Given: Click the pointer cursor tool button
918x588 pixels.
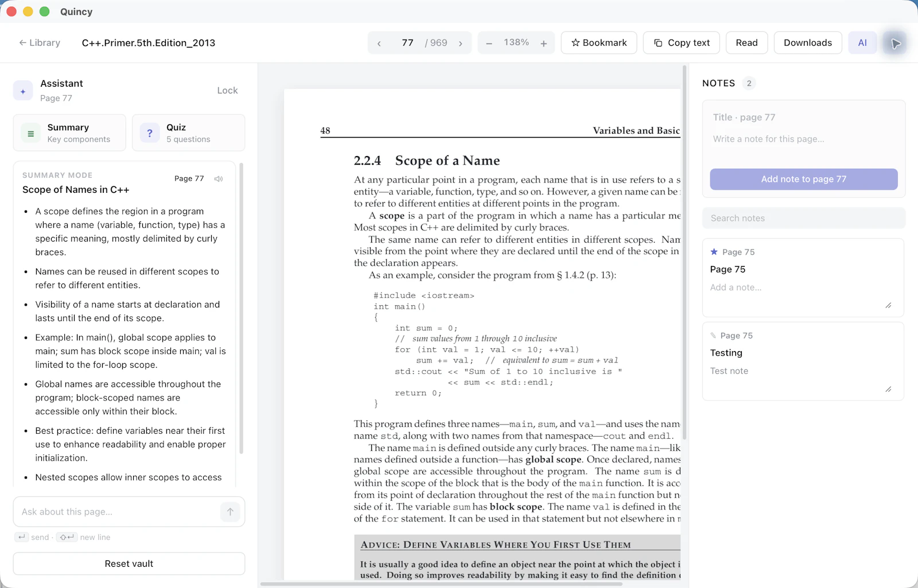Looking at the screenshot, I should coord(895,43).
